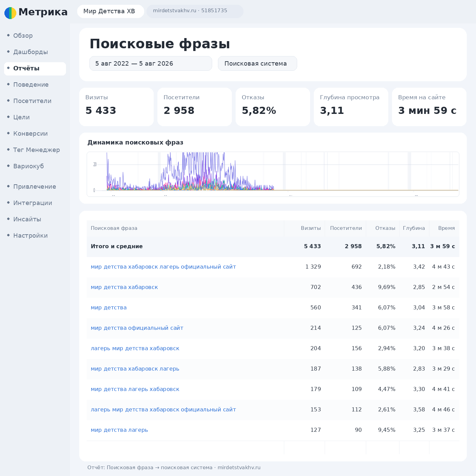The width and height of the screenshot is (476, 476).
Task: Click visitors value 692
Action: click(x=356, y=267)
